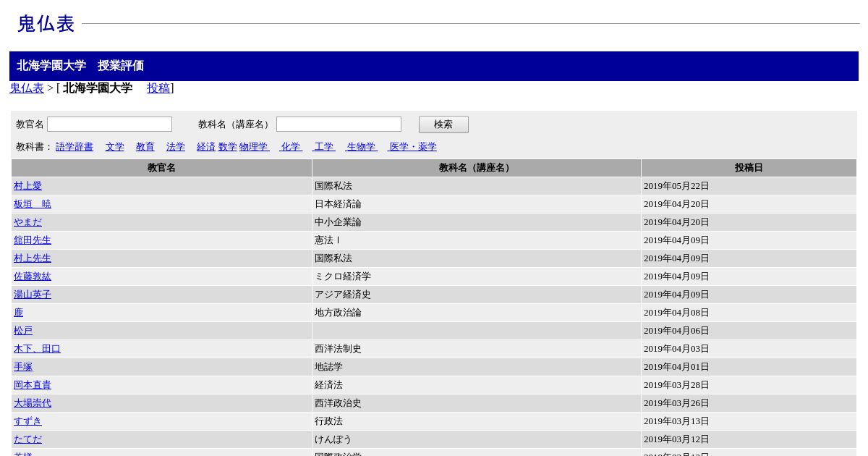Select the 経済法 course cell

(477, 385)
